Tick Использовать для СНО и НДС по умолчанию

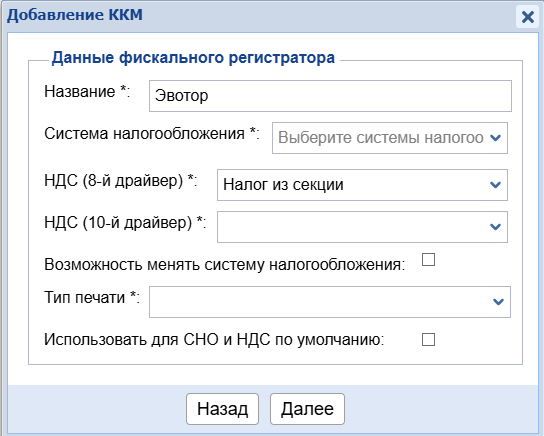[x=428, y=340]
